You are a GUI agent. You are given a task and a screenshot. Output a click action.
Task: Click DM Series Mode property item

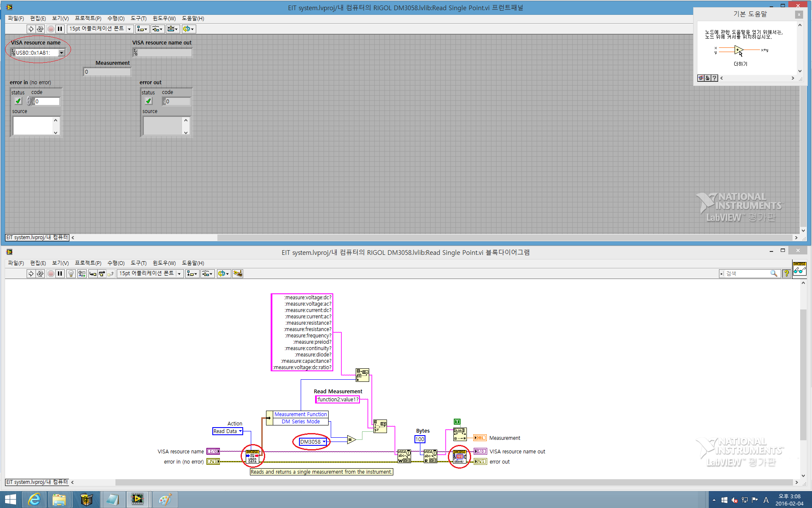click(x=300, y=422)
